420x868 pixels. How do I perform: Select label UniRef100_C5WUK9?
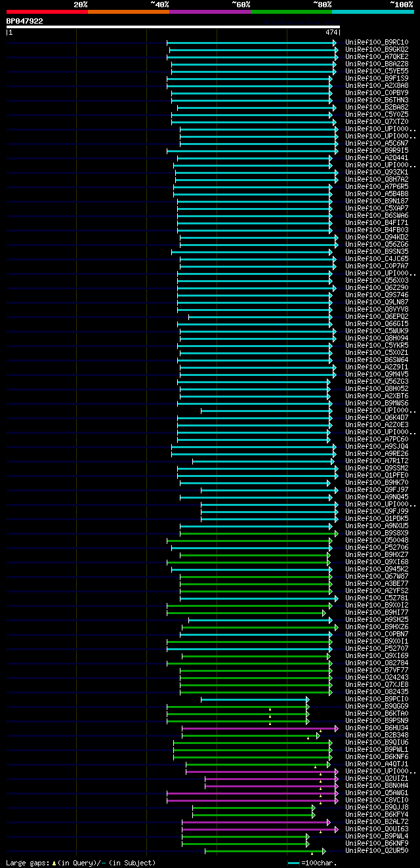click(377, 331)
